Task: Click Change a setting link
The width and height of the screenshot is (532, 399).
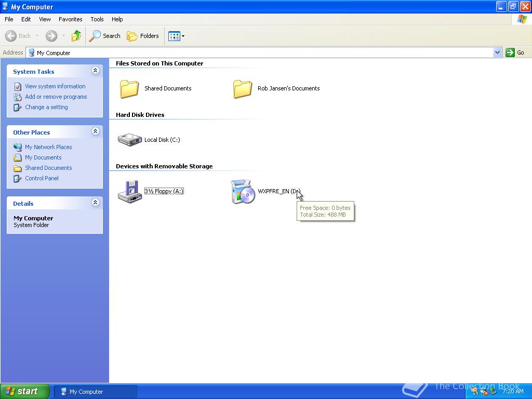Action: pyautogui.click(x=46, y=107)
